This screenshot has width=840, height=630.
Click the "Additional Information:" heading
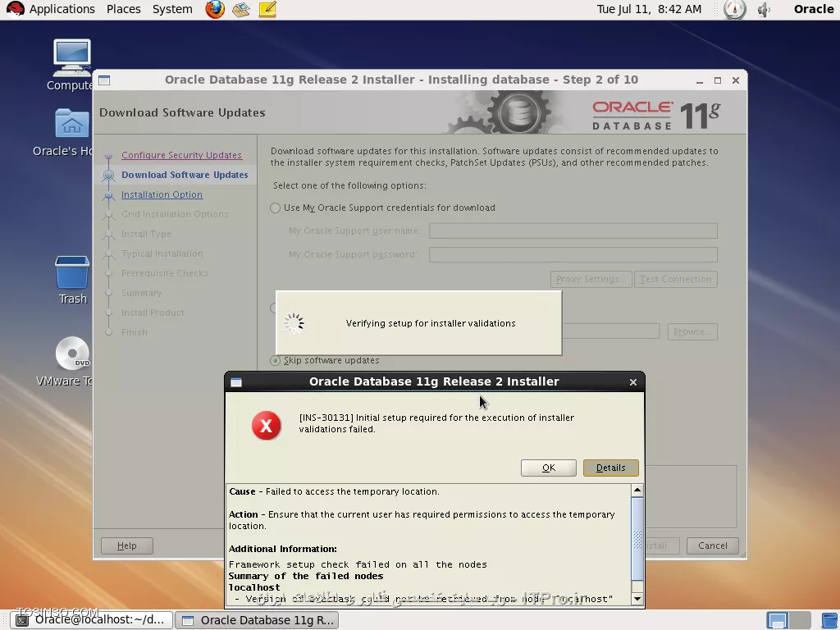283,549
